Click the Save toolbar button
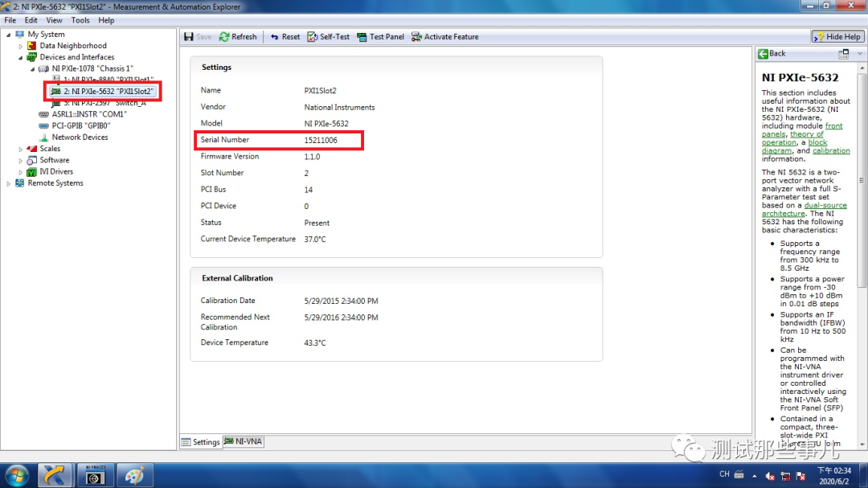 [198, 36]
